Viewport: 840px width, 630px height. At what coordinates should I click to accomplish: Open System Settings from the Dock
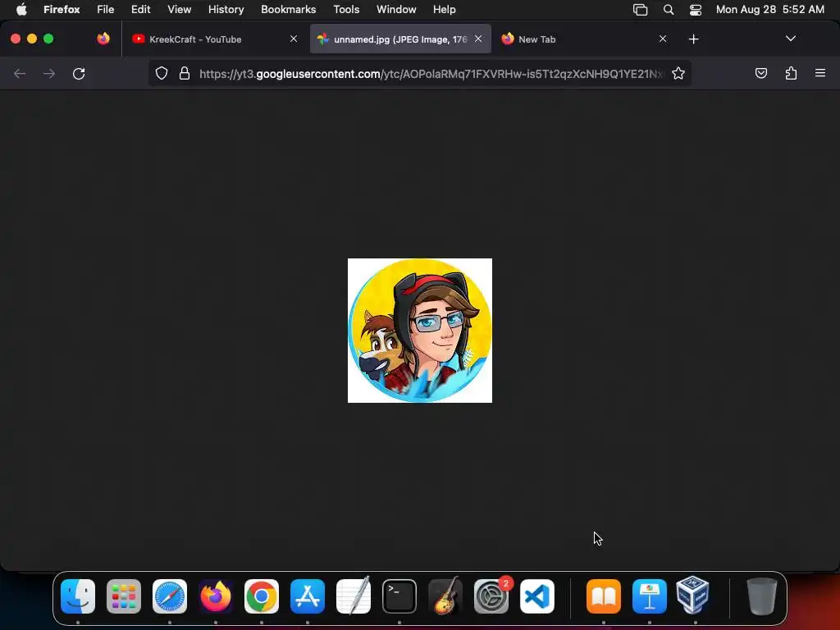[491, 596]
